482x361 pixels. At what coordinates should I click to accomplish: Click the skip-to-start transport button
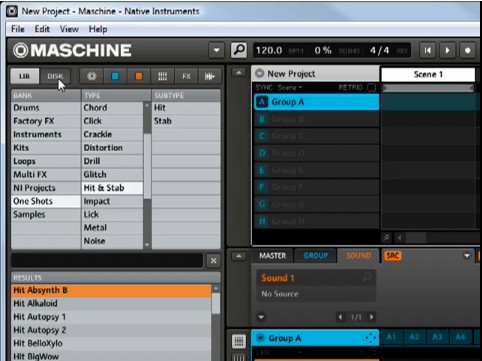[x=427, y=51]
